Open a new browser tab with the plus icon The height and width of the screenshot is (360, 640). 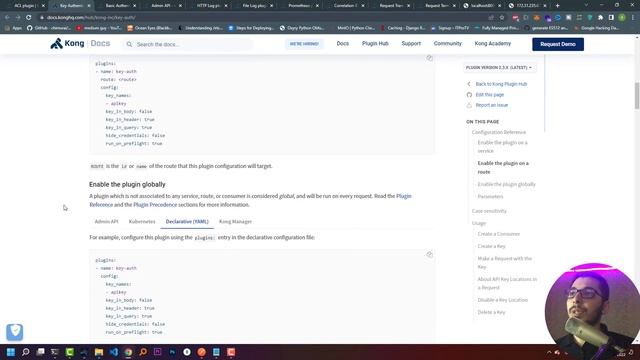pyautogui.click(x=558, y=6)
